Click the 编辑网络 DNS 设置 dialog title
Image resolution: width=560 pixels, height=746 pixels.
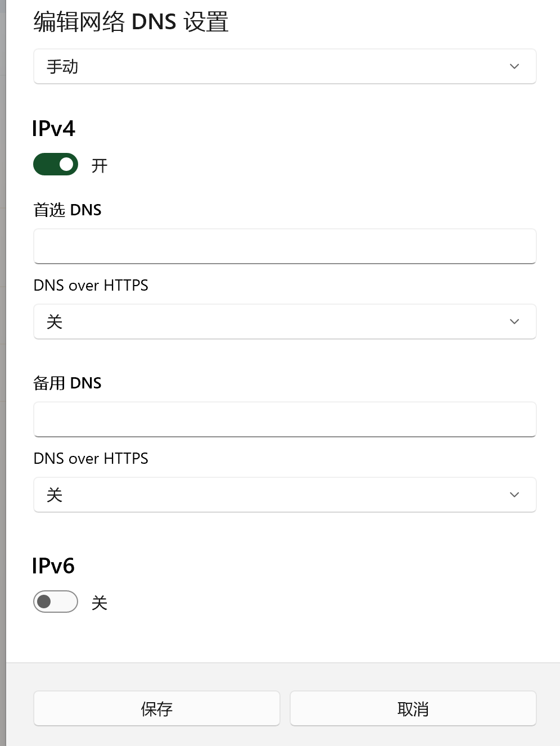[x=131, y=22]
